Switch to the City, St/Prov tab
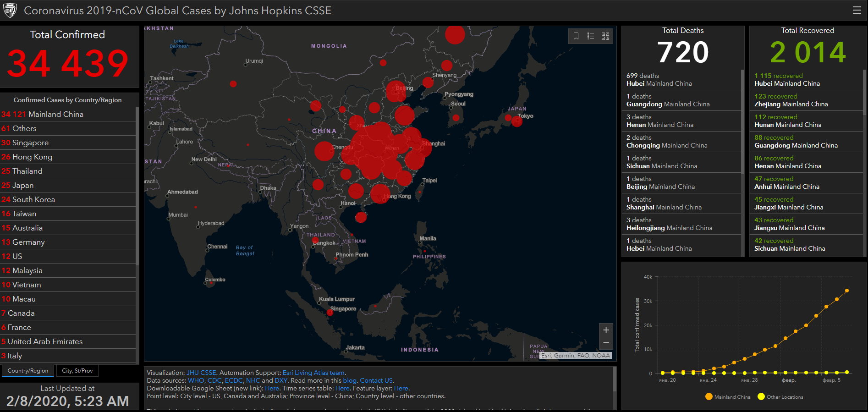The height and width of the screenshot is (412, 868). tap(77, 371)
